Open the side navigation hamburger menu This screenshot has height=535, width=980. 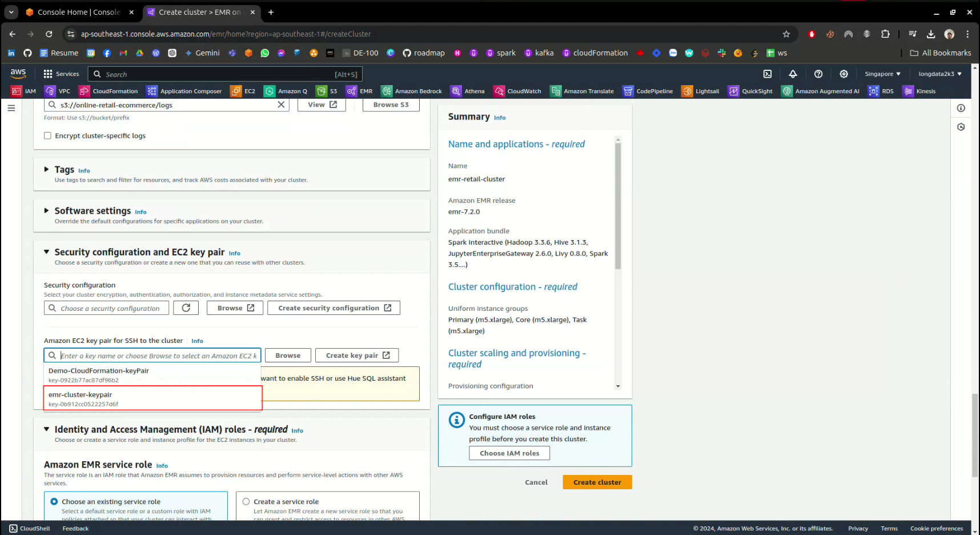[x=11, y=108]
